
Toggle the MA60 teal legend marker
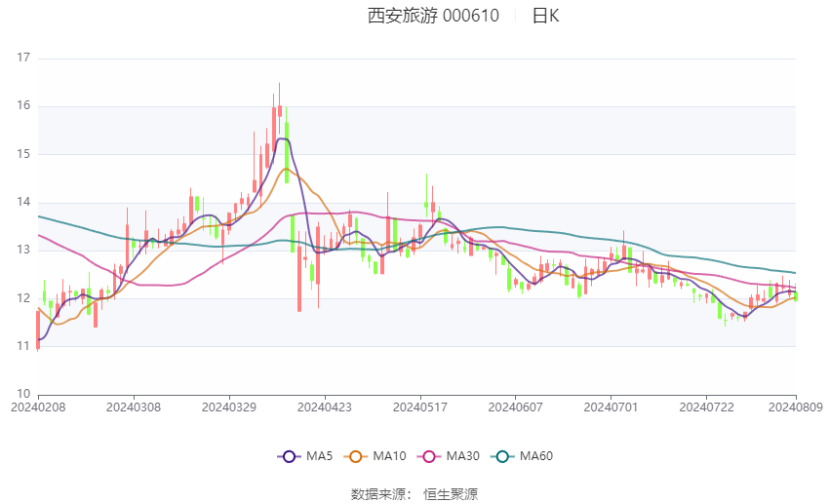(x=501, y=456)
